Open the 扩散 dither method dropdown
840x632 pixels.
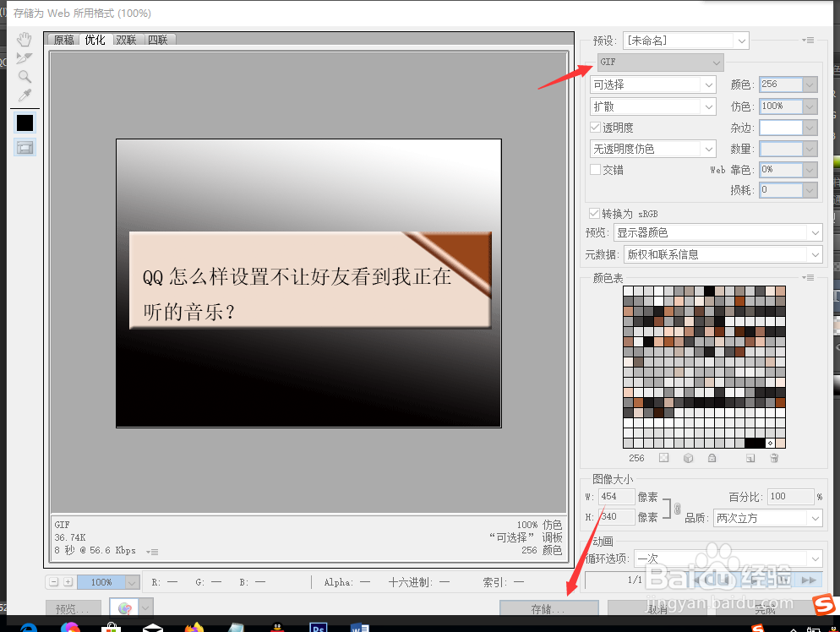pyautogui.click(x=653, y=106)
